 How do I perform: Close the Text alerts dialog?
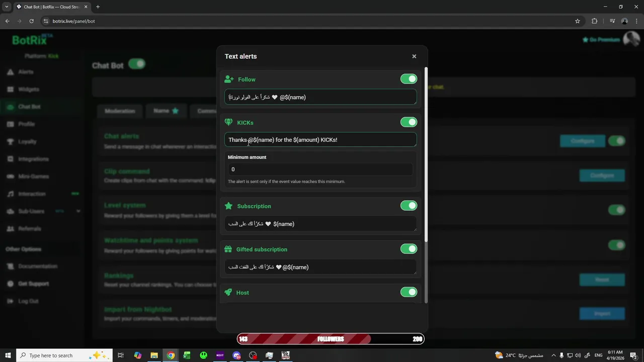click(414, 56)
